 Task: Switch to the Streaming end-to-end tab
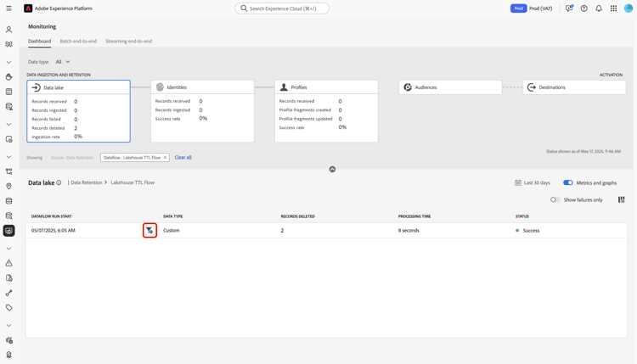pyautogui.click(x=128, y=41)
